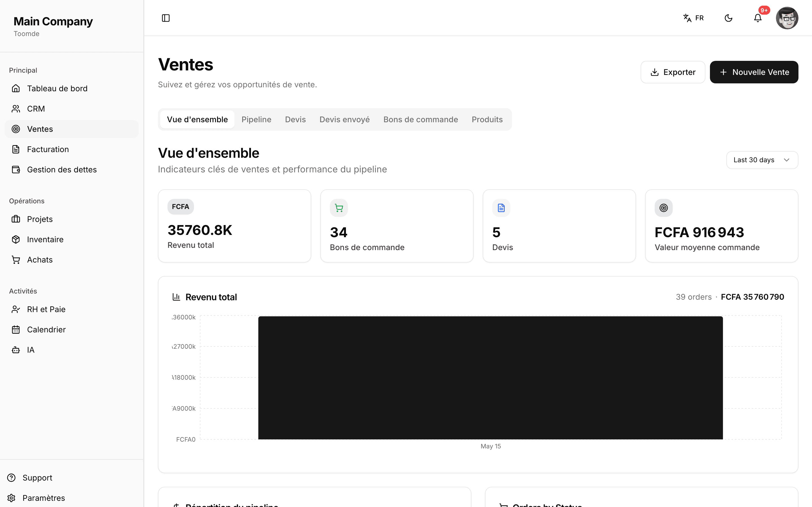This screenshot has height=507, width=812.
Task: Click the chevron in the date range selector
Action: 787,160
